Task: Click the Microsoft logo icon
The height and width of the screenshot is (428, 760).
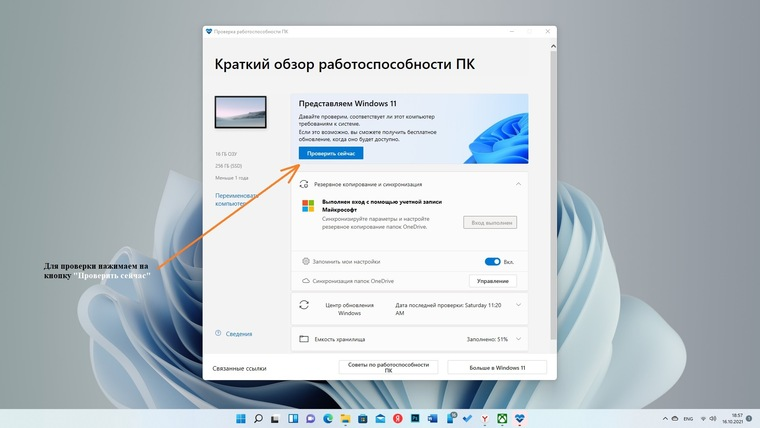Action: [x=309, y=206]
